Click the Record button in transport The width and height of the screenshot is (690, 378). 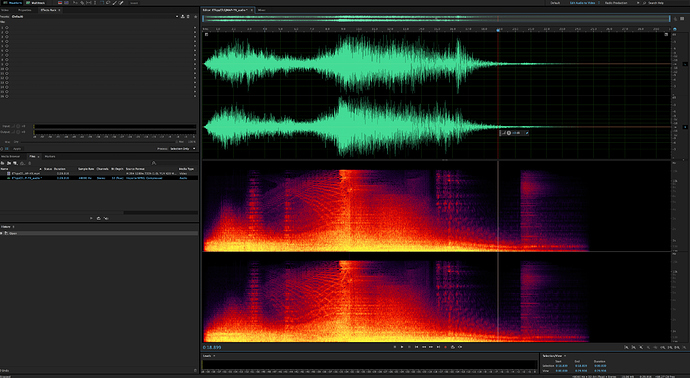(x=445, y=347)
